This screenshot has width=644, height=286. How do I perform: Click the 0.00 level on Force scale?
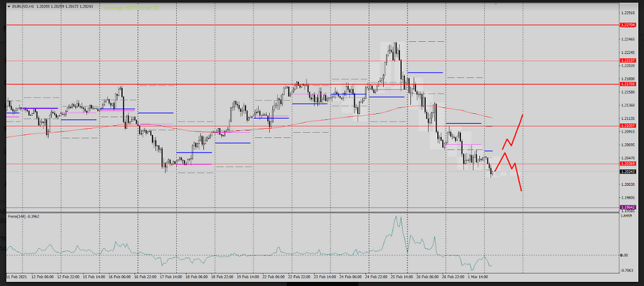click(x=625, y=255)
